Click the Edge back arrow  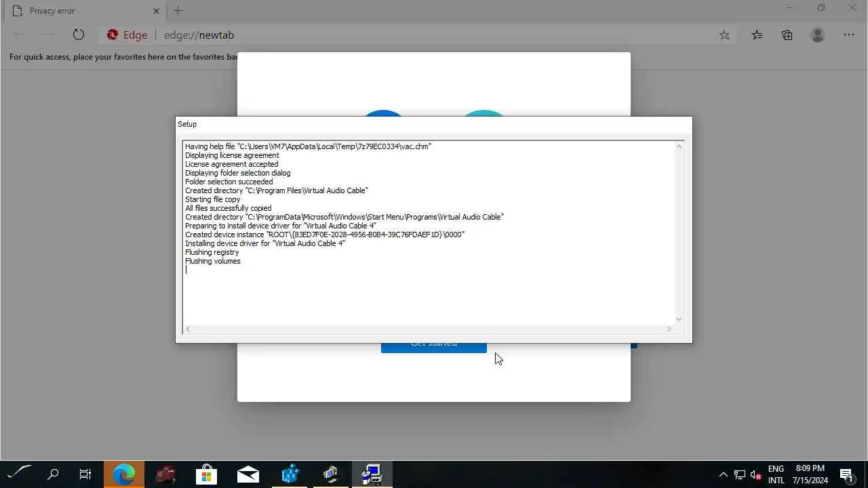[20, 35]
